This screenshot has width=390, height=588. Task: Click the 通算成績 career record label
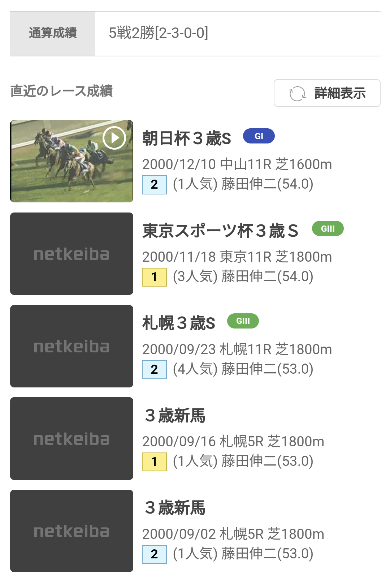53,33
